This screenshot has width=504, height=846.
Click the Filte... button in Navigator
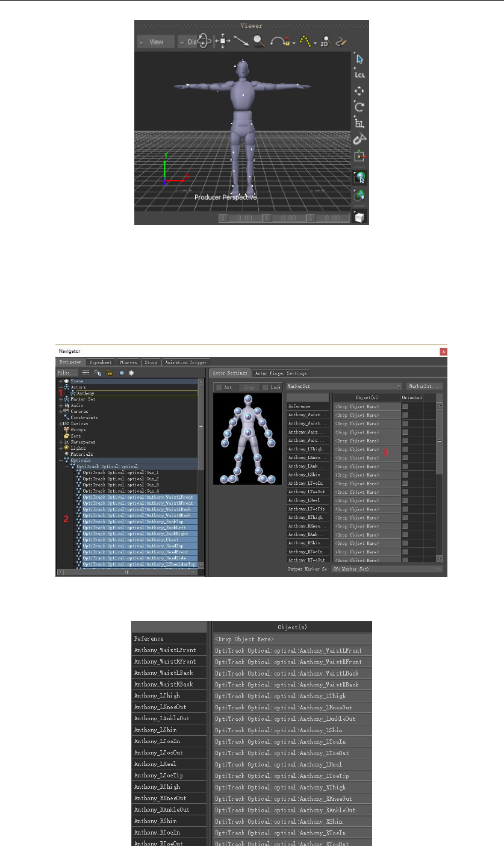(67, 373)
